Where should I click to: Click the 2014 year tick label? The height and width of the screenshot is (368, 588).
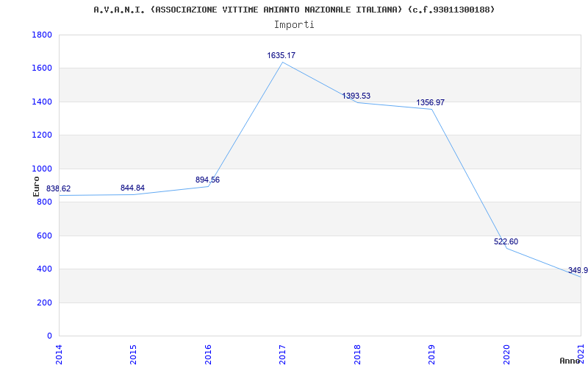(60, 355)
